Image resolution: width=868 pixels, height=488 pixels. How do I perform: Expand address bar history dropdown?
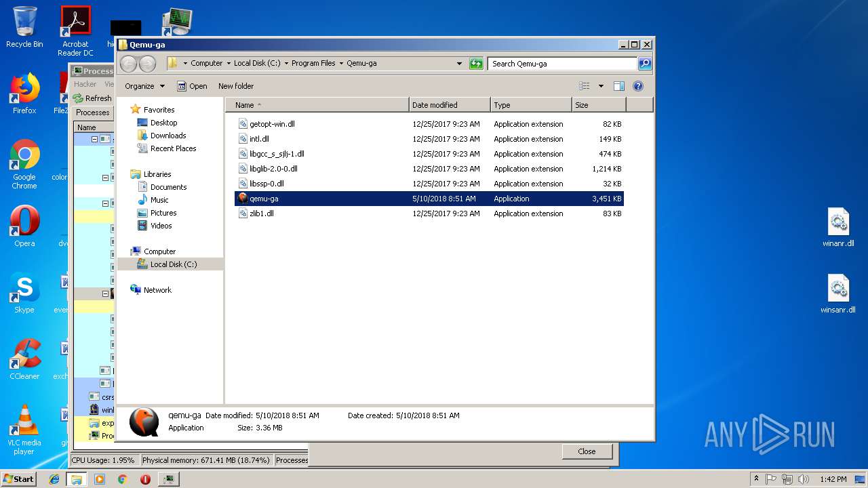pyautogui.click(x=460, y=64)
